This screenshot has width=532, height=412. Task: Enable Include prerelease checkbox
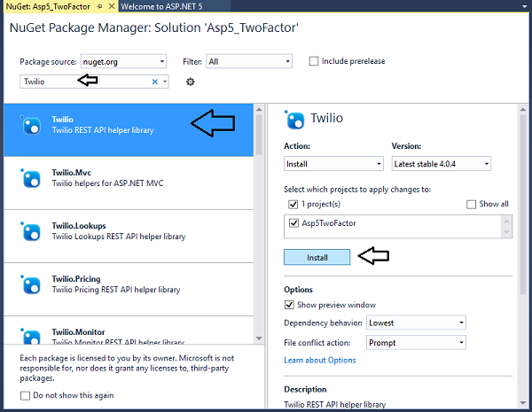(x=314, y=61)
